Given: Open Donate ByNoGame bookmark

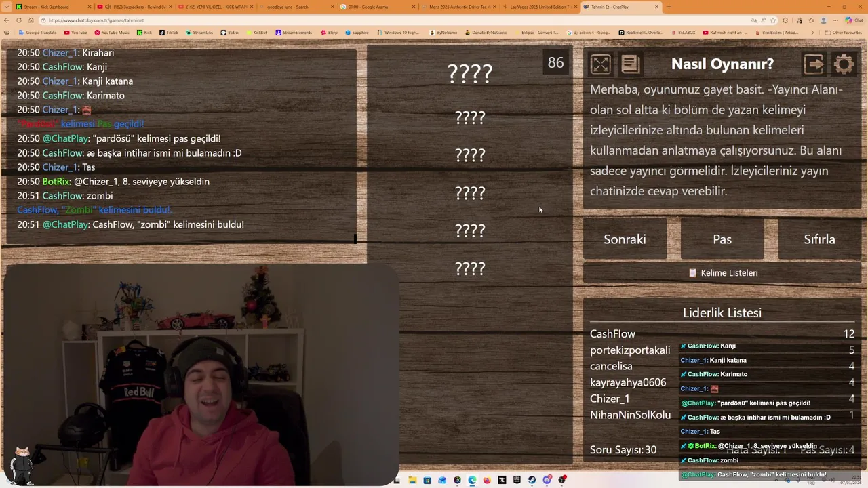Looking at the screenshot, I should point(486,33).
